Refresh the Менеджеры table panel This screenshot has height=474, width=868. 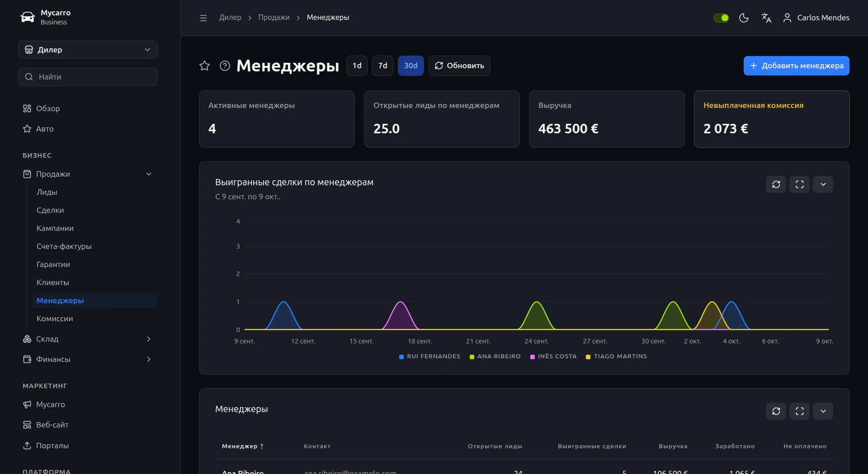[776, 411]
